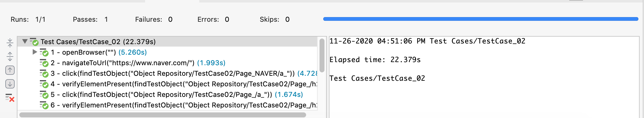Click the Elapsed time: 22.379s text

coord(375,60)
